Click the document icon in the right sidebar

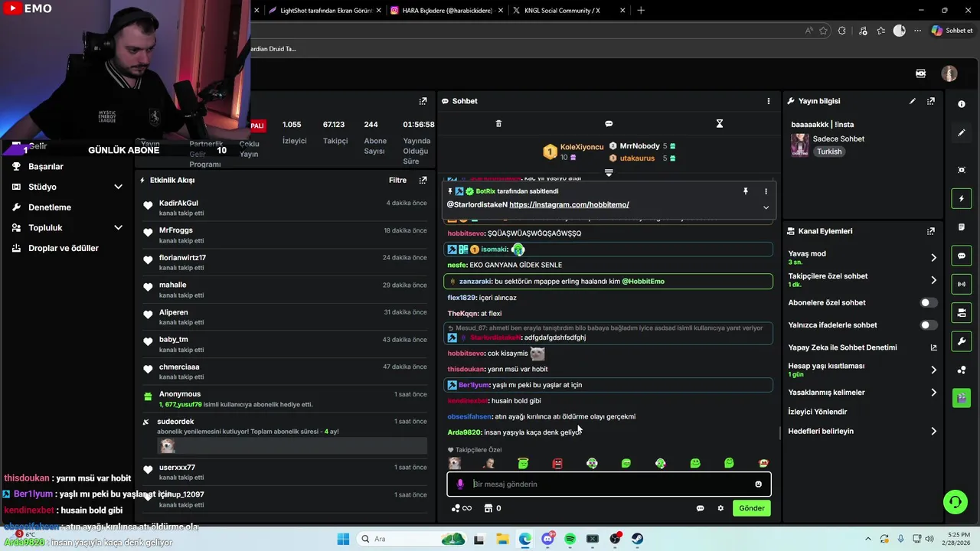tap(962, 227)
